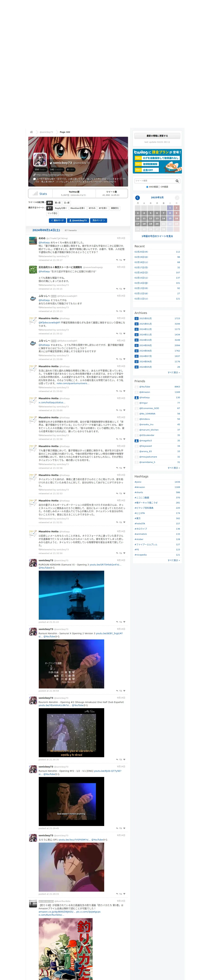The width and height of the screenshot is (210, 980).
Task: Go to the previous calendar month
Action: tap(138, 198)
